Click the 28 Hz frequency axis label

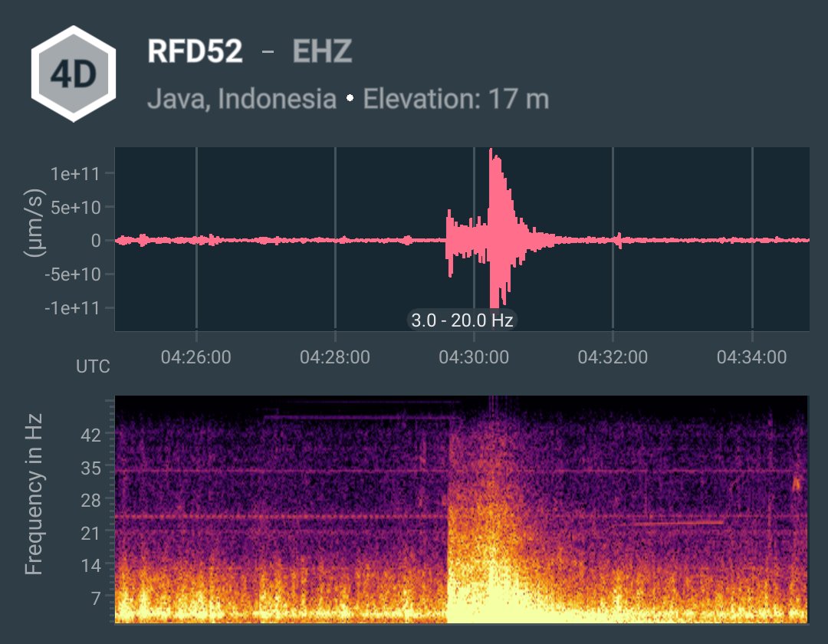(90, 500)
